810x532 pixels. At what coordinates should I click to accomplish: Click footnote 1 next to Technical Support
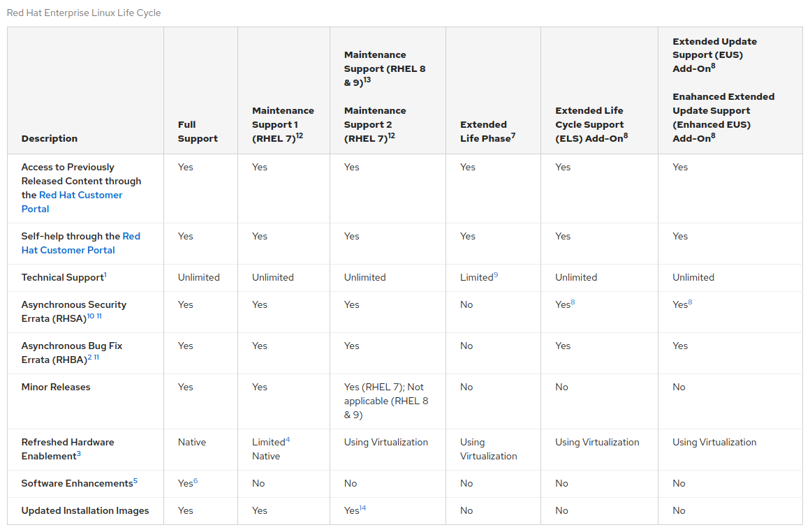[x=105, y=275]
